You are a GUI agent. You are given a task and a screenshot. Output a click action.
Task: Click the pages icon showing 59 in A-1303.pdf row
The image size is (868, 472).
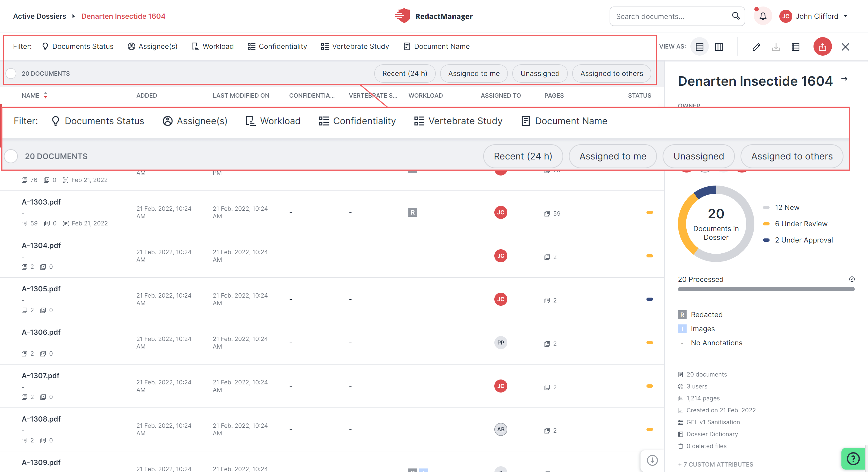(x=547, y=214)
